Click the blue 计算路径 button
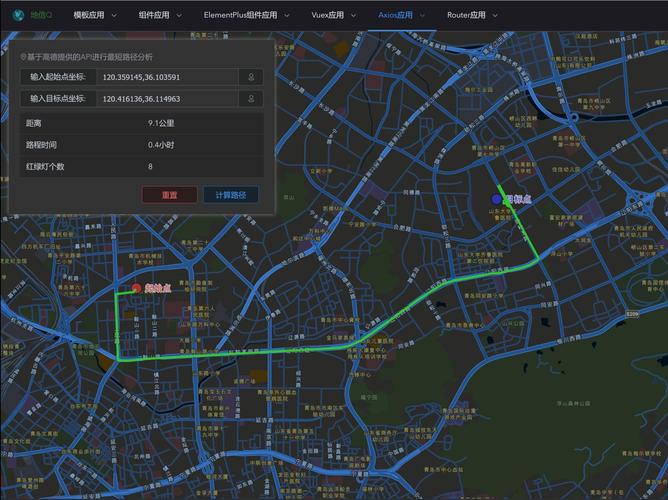Viewport: 668px width, 500px height. click(230, 195)
